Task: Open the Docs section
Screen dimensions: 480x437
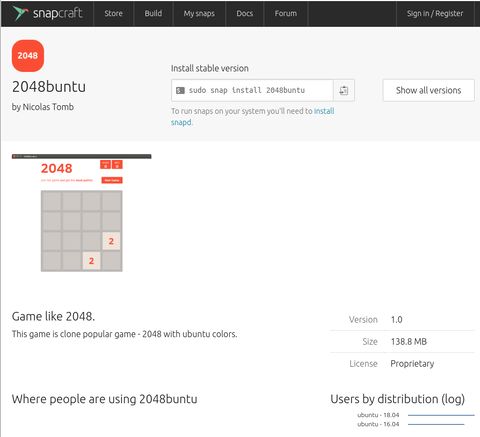Action: [x=244, y=13]
